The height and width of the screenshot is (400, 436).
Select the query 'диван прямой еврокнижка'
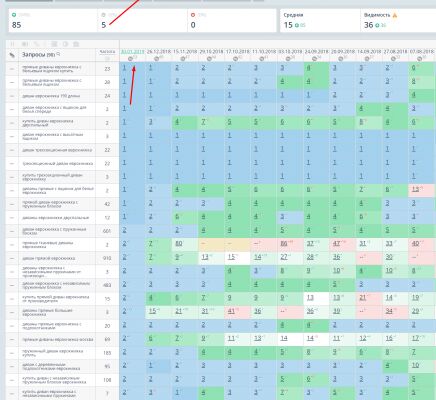tap(49, 258)
